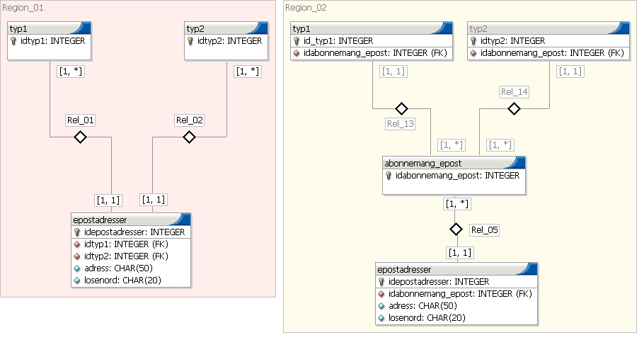
Task: Click the Rel_01 label
Action: (x=81, y=120)
